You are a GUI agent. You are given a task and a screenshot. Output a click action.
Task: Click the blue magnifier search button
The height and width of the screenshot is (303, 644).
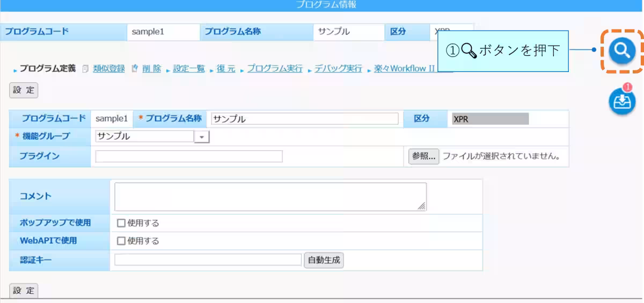622,50
